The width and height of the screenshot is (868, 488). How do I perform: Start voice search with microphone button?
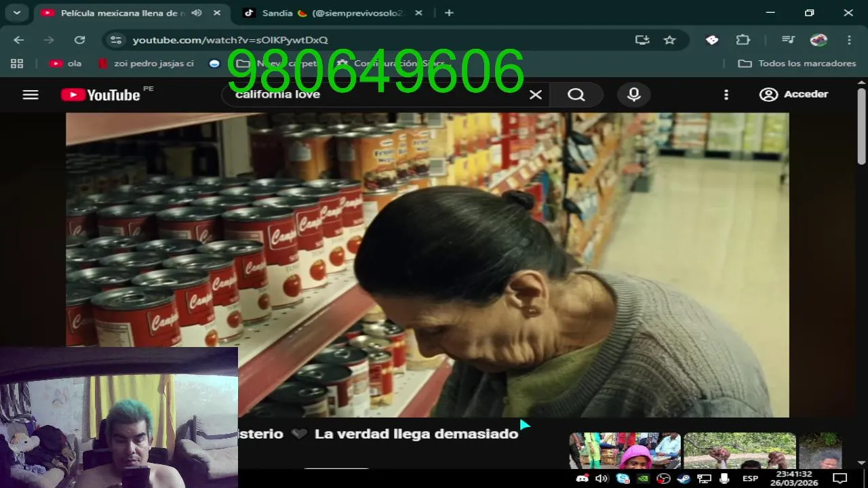tap(634, 95)
